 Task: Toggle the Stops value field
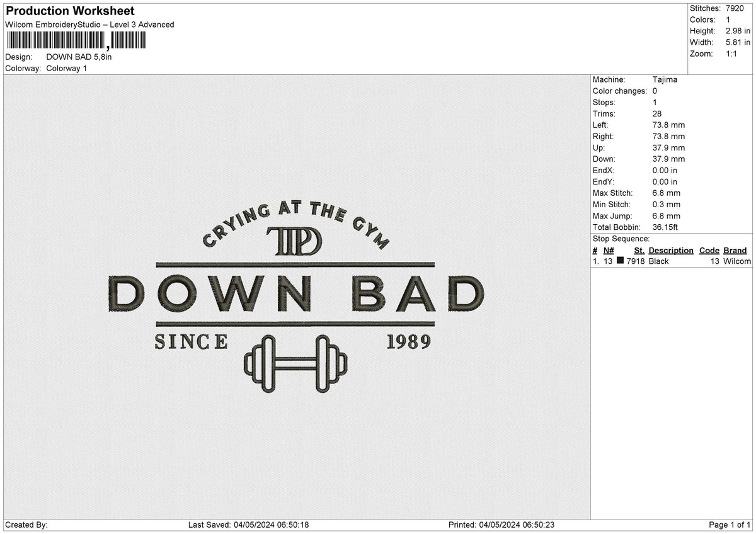point(655,102)
